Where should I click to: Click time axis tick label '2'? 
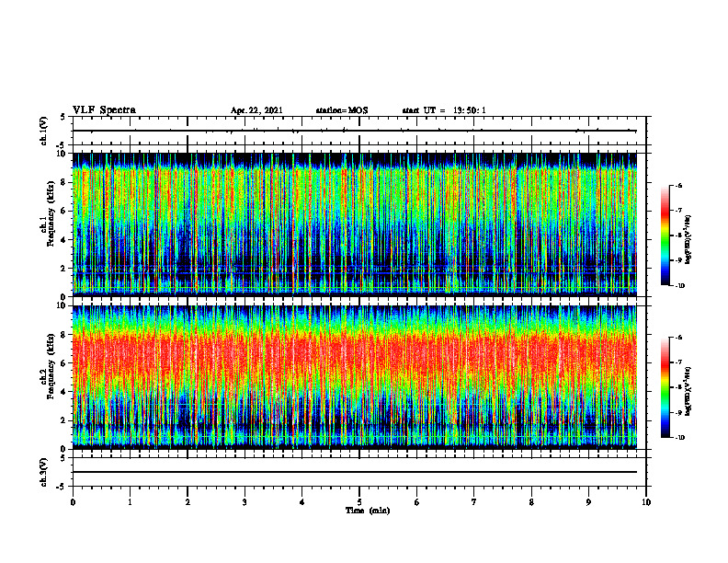(x=188, y=502)
